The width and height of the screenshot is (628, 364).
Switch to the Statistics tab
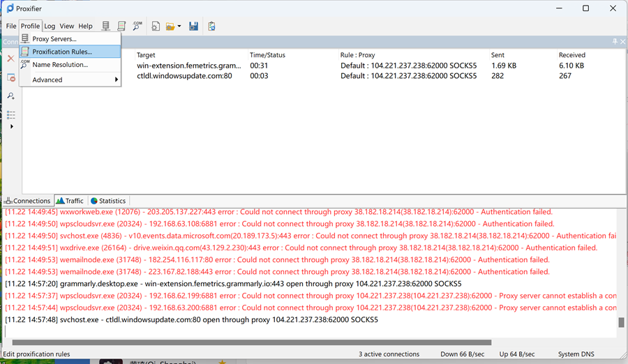pyautogui.click(x=108, y=201)
